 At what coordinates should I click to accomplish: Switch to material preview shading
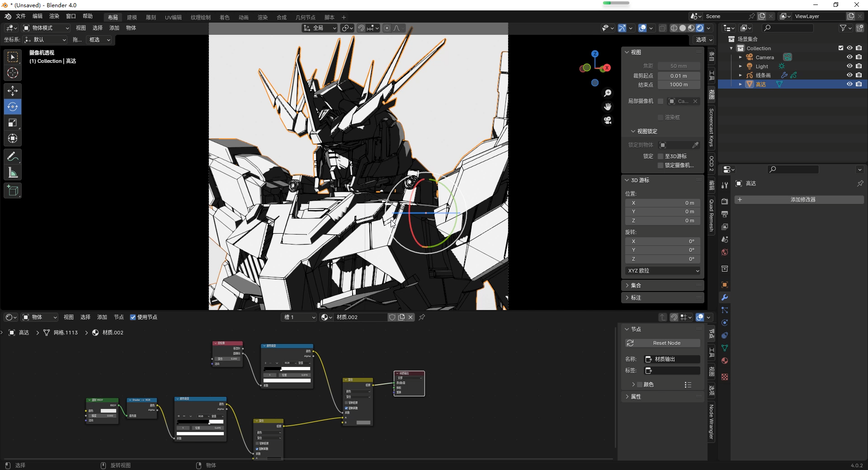click(691, 28)
